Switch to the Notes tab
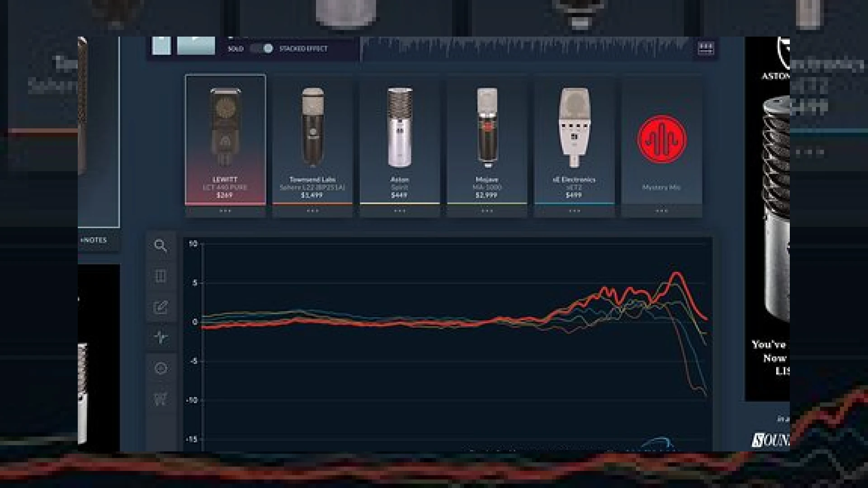This screenshot has width=868, height=488. click(x=94, y=240)
